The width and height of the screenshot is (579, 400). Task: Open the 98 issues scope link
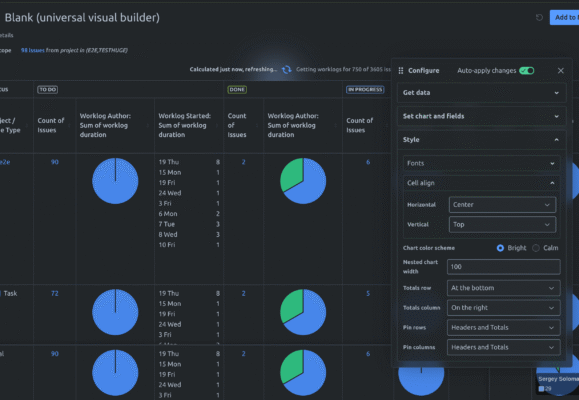[x=32, y=50]
